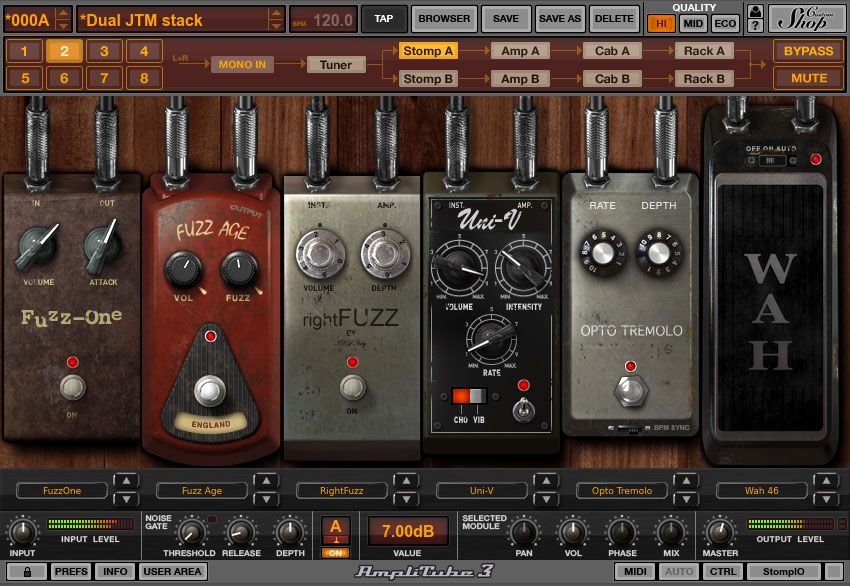Click the Opto Tremolo Depth knob
The image size is (850, 586).
point(659,253)
